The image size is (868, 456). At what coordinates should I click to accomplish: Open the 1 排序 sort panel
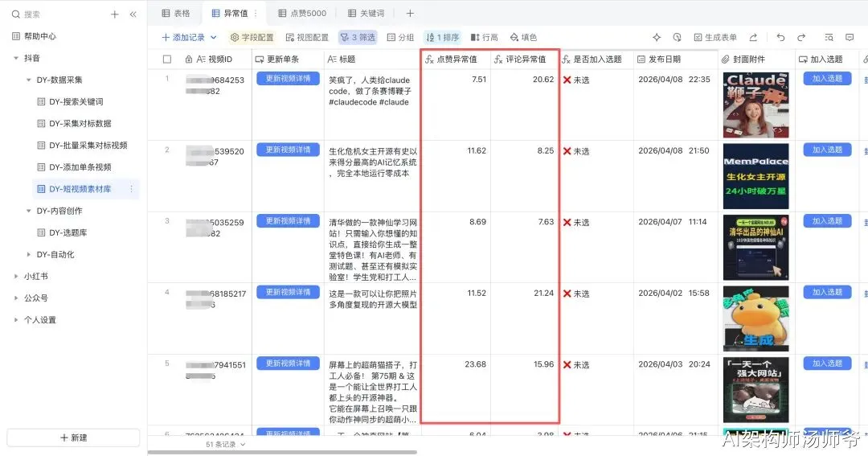(x=442, y=37)
